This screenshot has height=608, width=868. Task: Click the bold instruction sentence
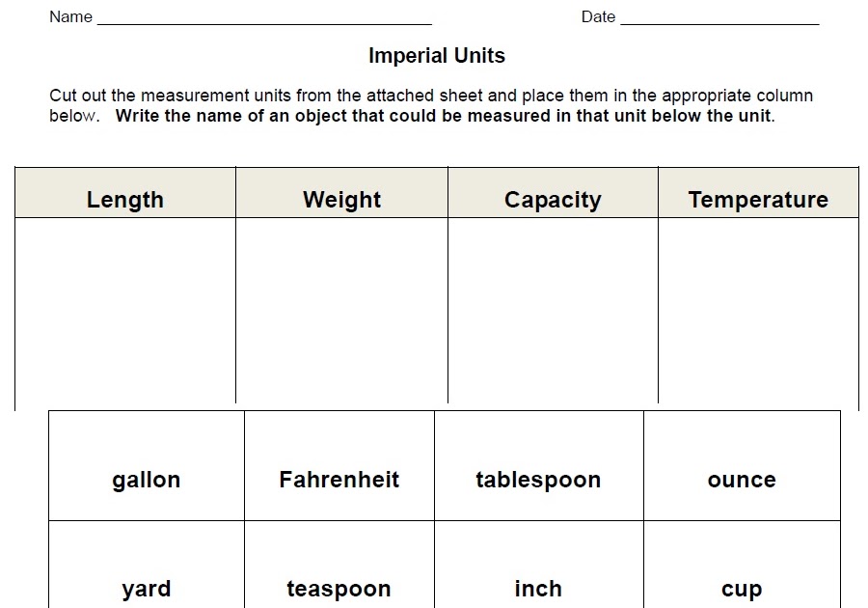[x=444, y=117]
